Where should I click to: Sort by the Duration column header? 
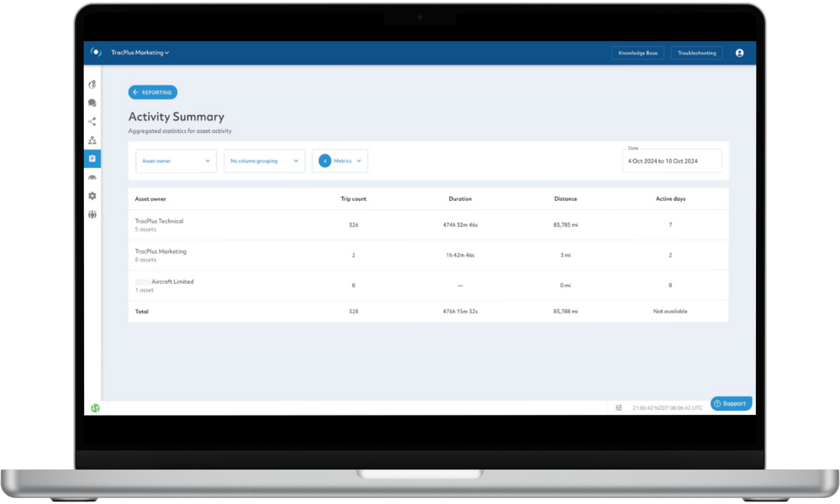pos(460,199)
